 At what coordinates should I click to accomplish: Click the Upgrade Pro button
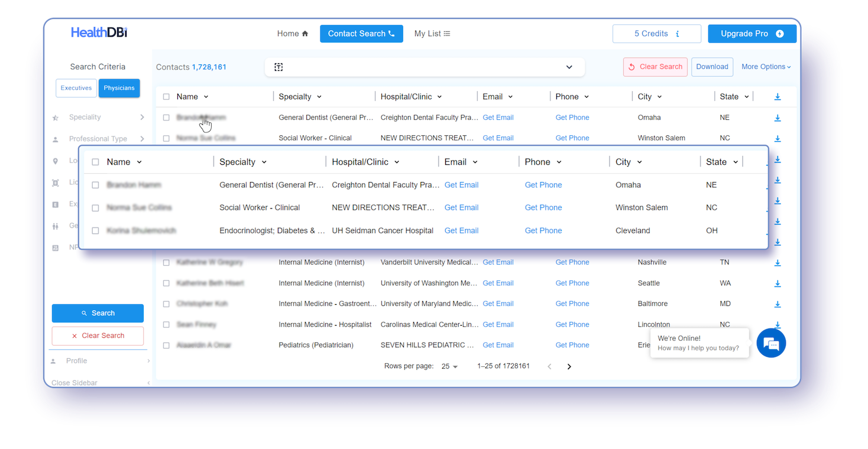click(752, 34)
